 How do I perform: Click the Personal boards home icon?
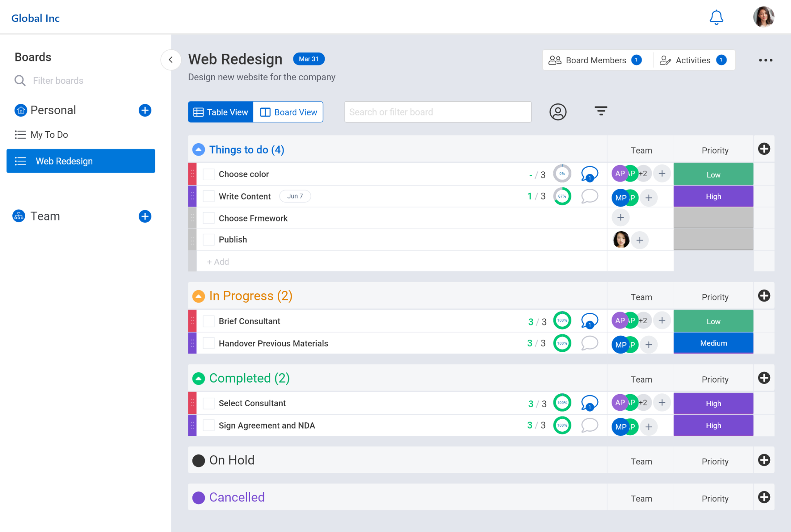click(20, 110)
